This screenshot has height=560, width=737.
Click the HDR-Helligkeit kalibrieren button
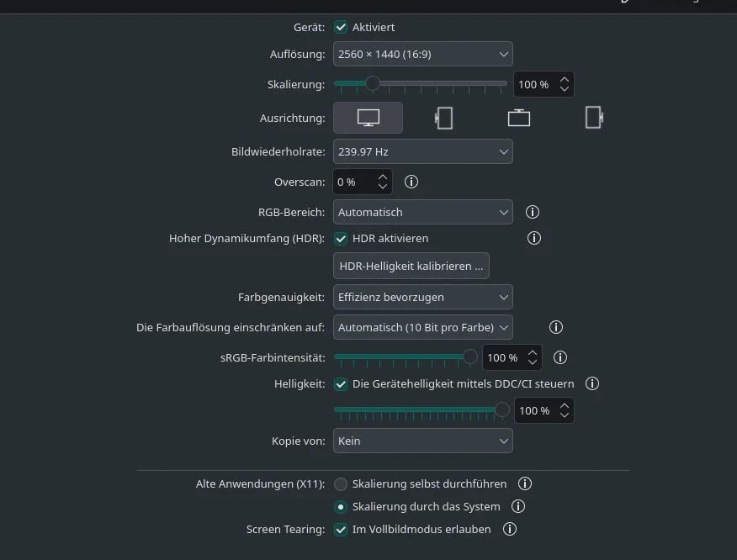pyautogui.click(x=411, y=266)
